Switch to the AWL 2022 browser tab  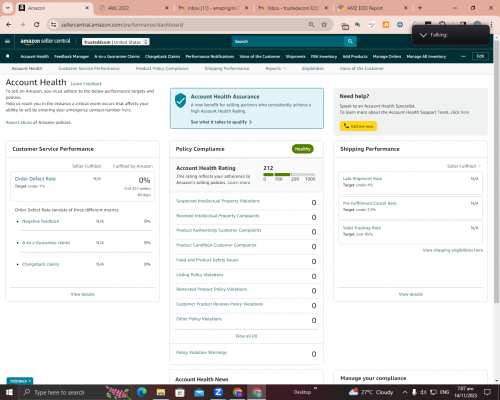coord(134,8)
